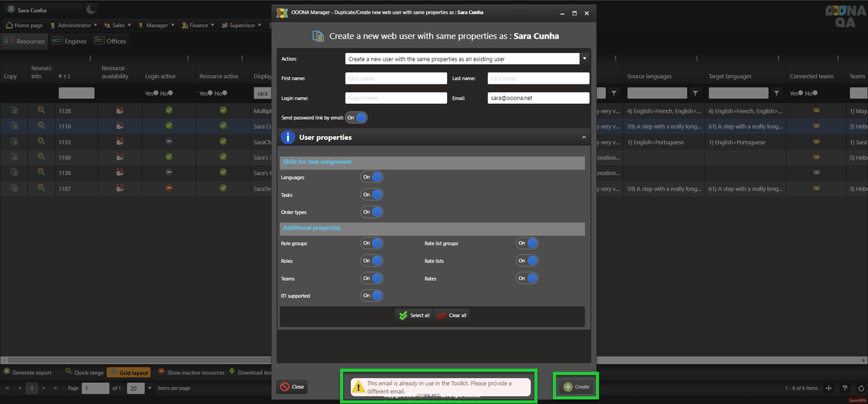Open the Action dropdown arrow
Image resolution: width=868 pixels, height=404 pixels.
[x=584, y=59]
